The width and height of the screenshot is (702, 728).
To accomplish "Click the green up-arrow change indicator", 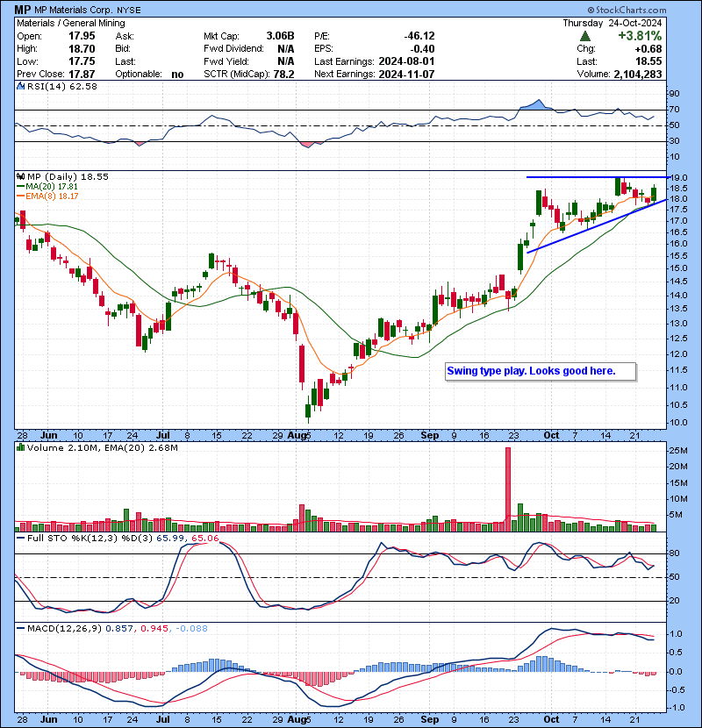I will click(585, 35).
